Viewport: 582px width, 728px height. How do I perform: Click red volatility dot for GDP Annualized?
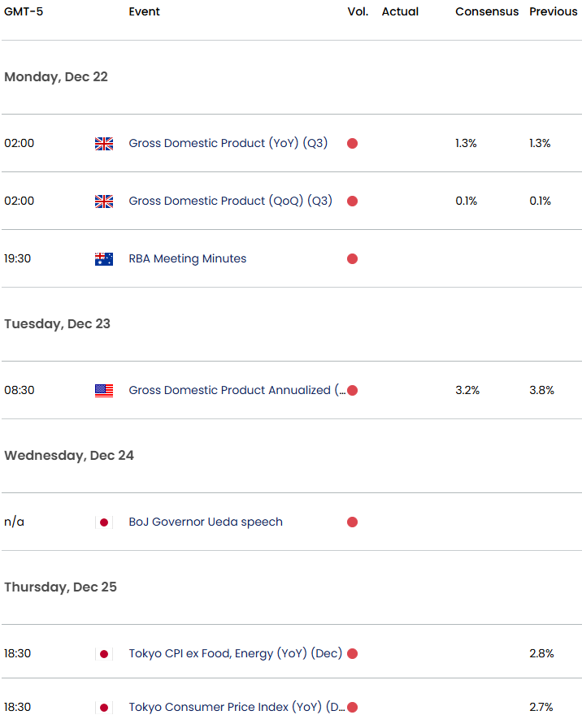(x=352, y=391)
